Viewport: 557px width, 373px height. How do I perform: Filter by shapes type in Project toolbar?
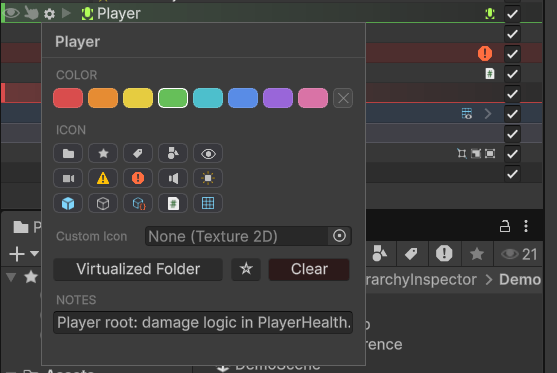[379, 254]
